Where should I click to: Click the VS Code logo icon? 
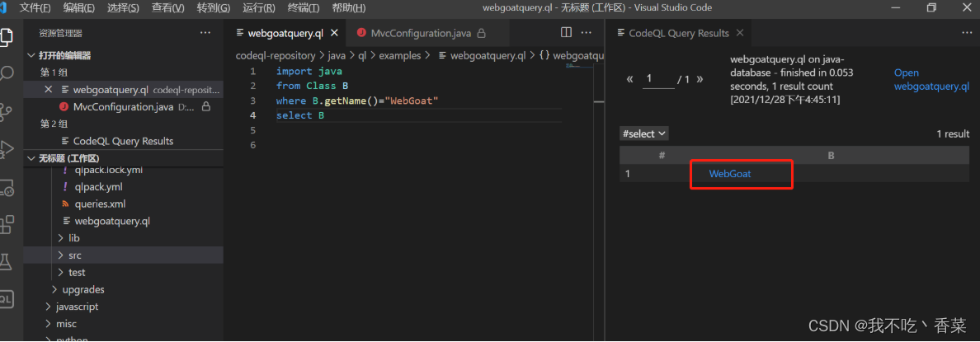click(x=4, y=7)
